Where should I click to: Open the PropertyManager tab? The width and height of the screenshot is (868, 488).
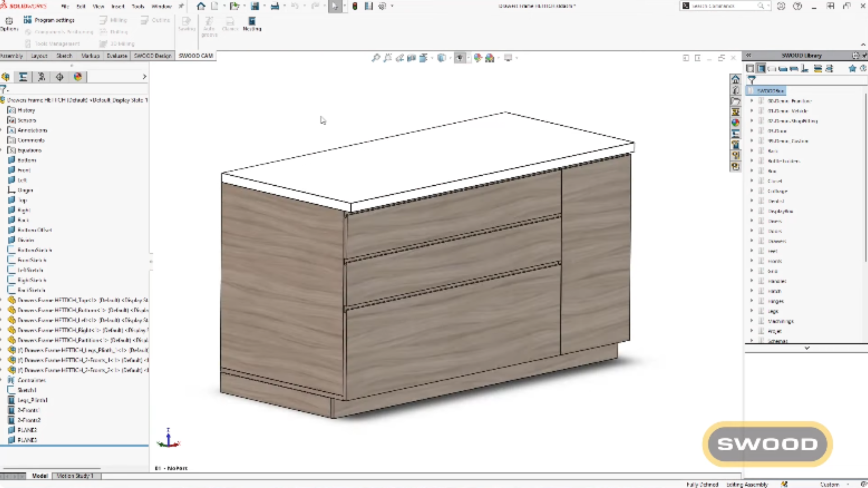pos(23,77)
